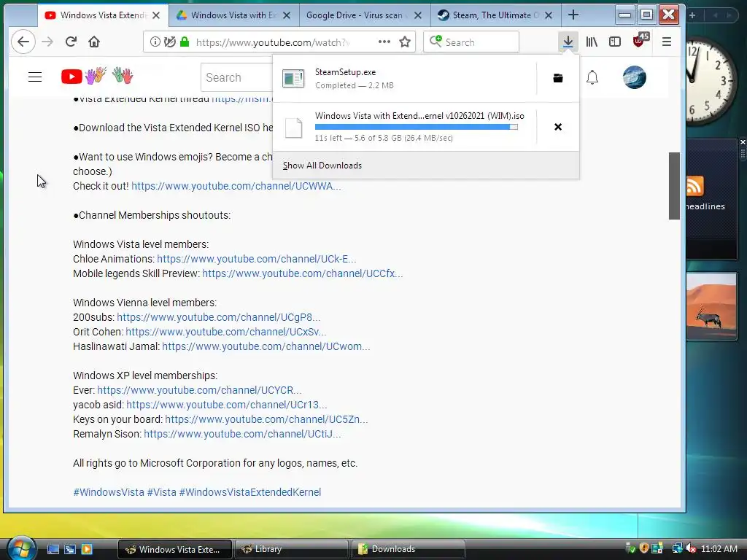Click the ISO download progress bar
Screen dimensions: 747x560
click(x=416, y=127)
